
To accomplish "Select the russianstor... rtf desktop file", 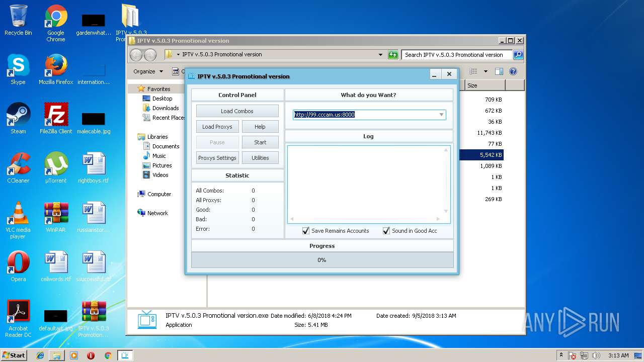I will 94,217.
